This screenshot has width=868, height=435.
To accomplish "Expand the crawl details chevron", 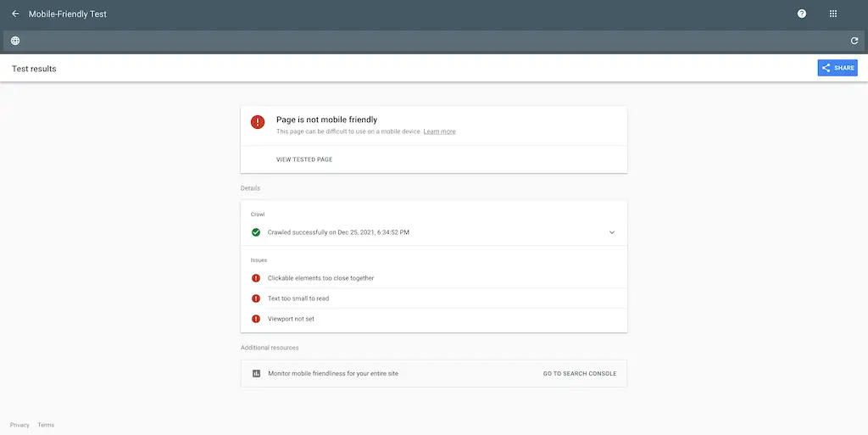I will pyautogui.click(x=612, y=232).
